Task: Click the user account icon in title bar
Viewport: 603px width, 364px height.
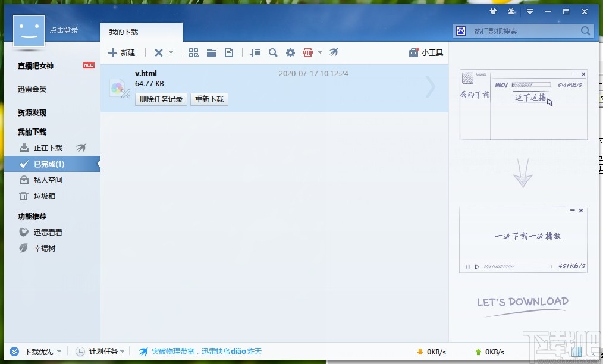Action: point(511,11)
